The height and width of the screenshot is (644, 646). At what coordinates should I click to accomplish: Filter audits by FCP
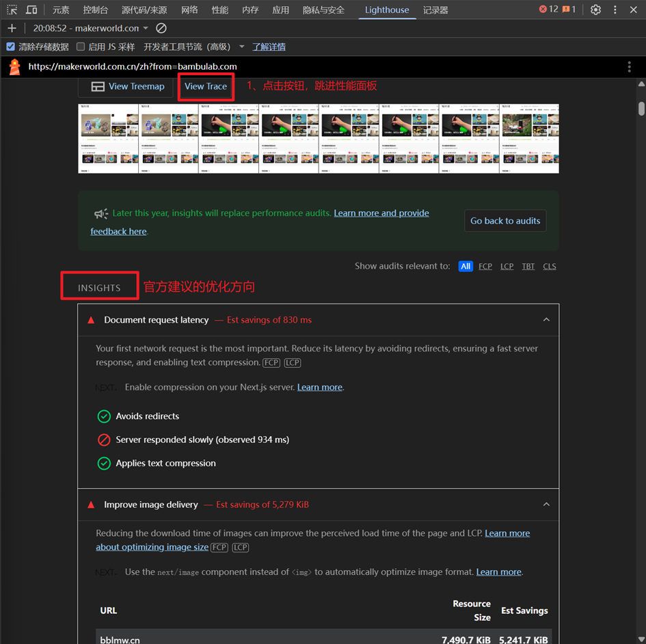click(x=485, y=266)
